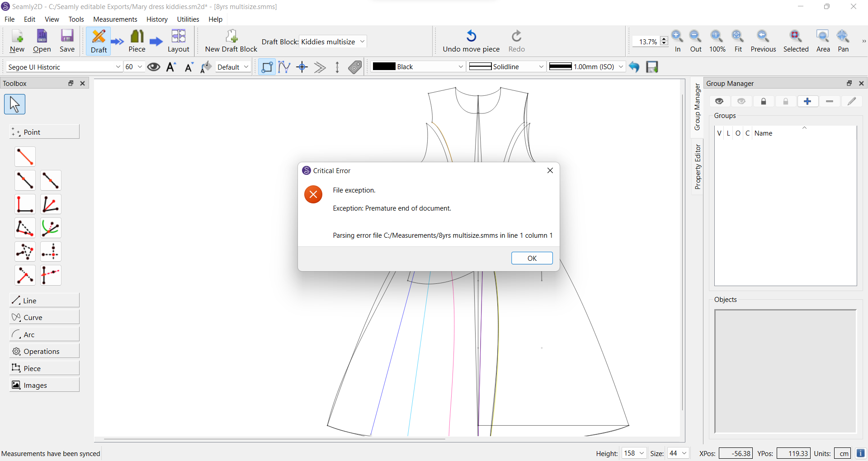
Task: Open the Solidline line type dropdown
Action: 506,67
